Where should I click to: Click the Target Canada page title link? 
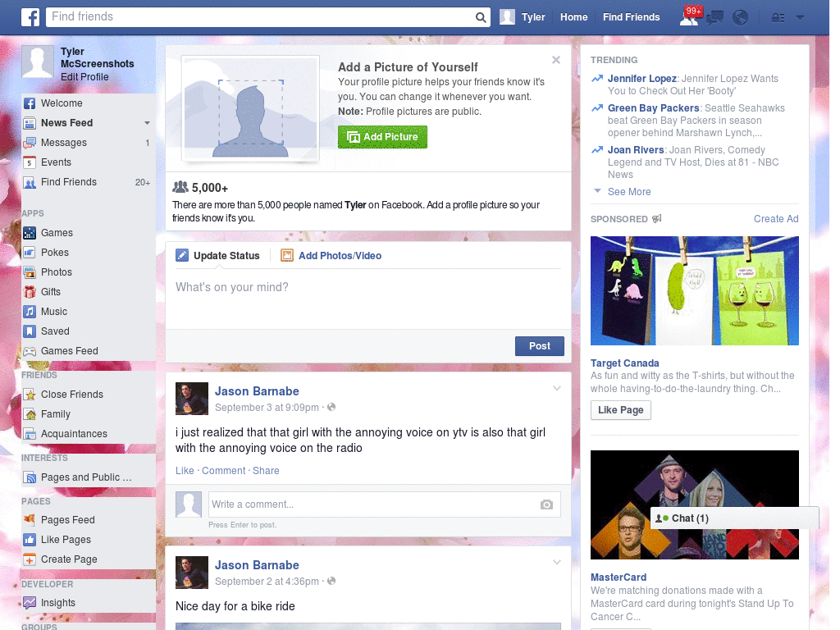point(624,363)
